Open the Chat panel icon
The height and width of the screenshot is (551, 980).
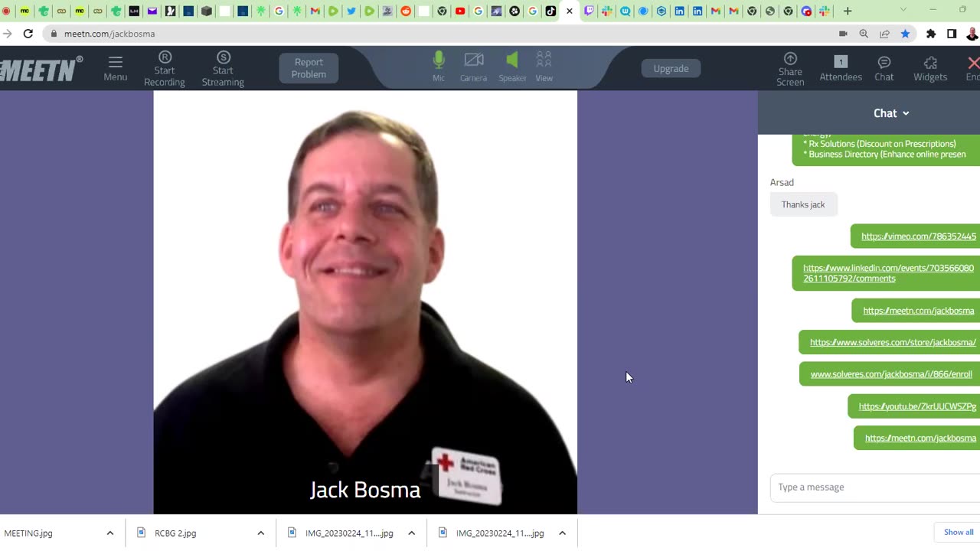pos(884,68)
